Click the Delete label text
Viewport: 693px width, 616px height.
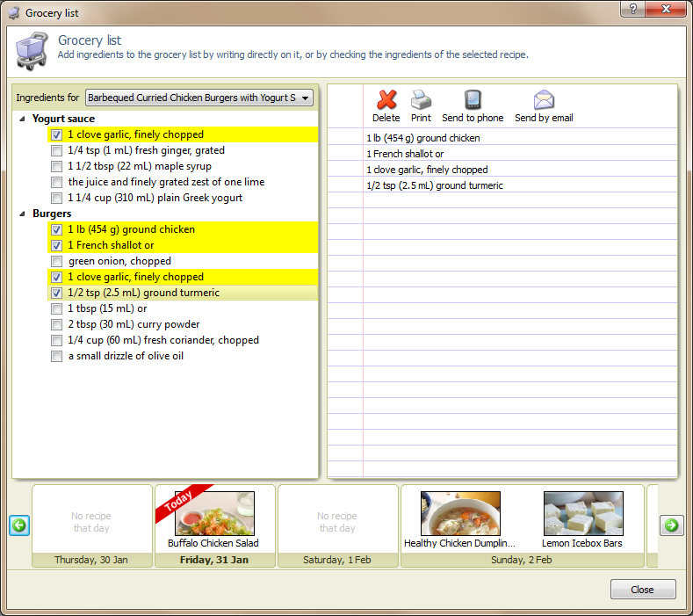pos(386,118)
